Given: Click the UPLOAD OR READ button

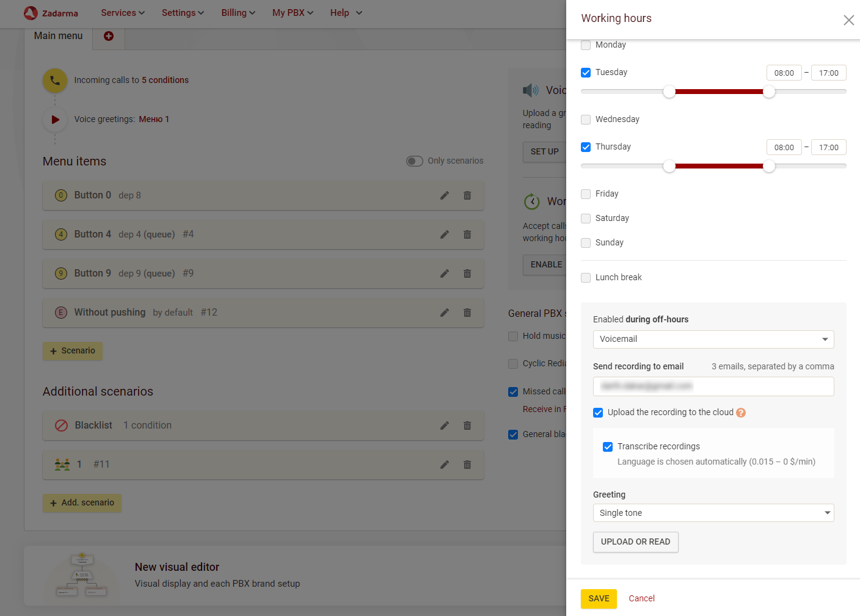Looking at the screenshot, I should tap(635, 542).
